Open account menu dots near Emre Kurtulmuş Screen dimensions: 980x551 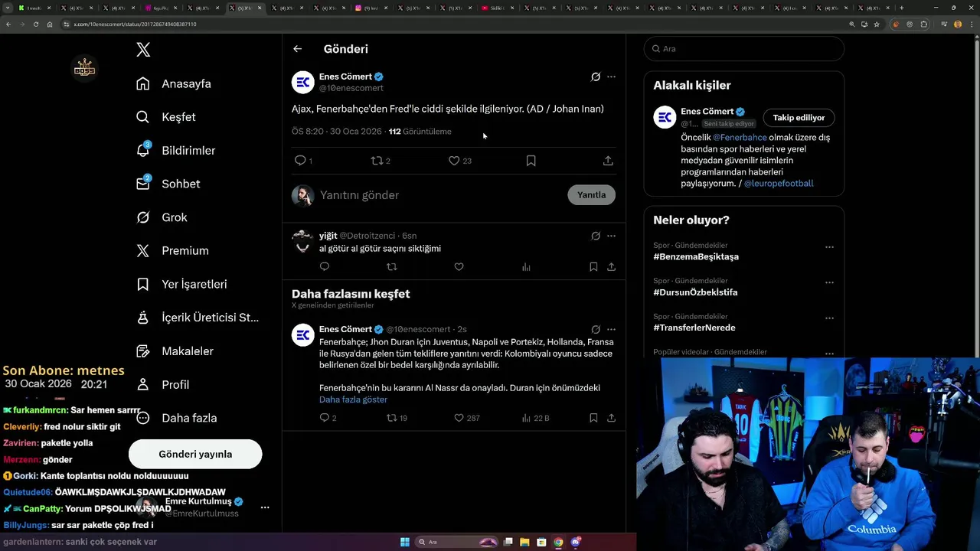[265, 507]
